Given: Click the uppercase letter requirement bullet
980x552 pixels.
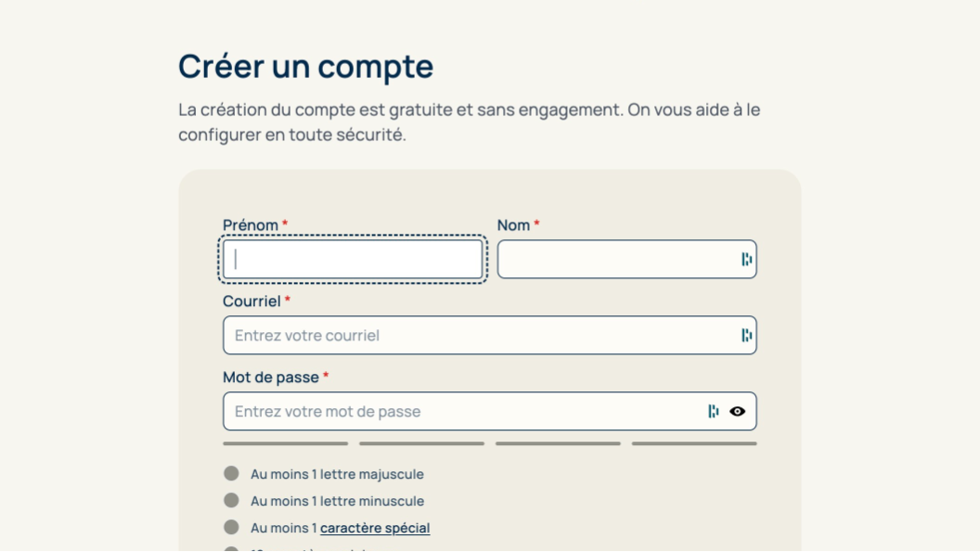Looking at the screenshot, I should click(x=231, y=474).
